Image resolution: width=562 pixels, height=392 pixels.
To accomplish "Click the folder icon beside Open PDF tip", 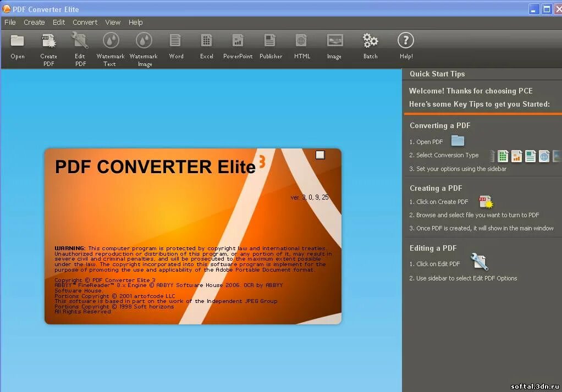I will pyautogui.click(x=458, y=141).
